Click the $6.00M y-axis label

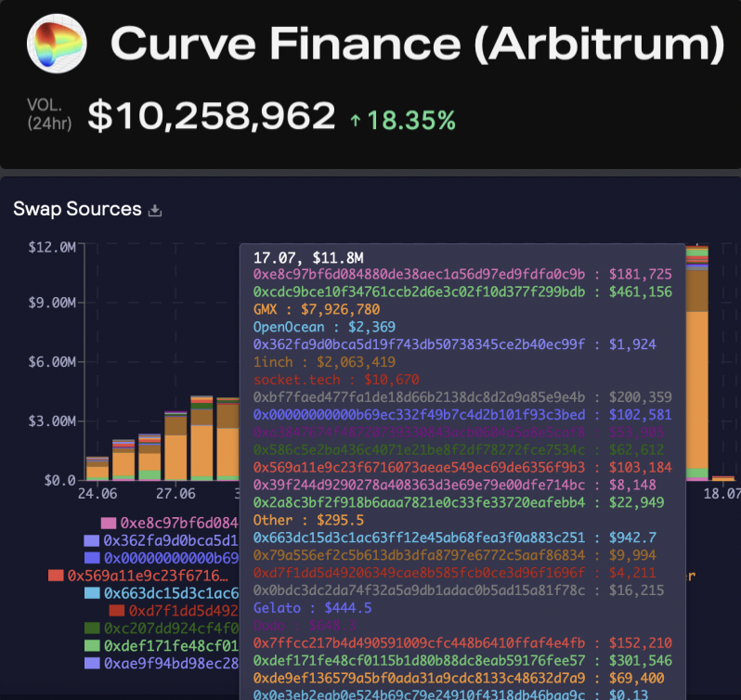tap(51, 362)
